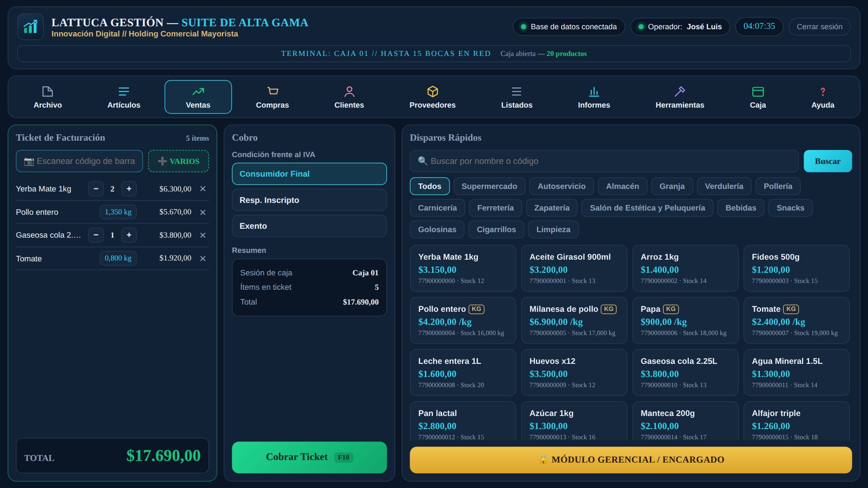Remove Pollo entero from ticket
Viewport: 868px width, 488px height.
click(x=203, y=212)
